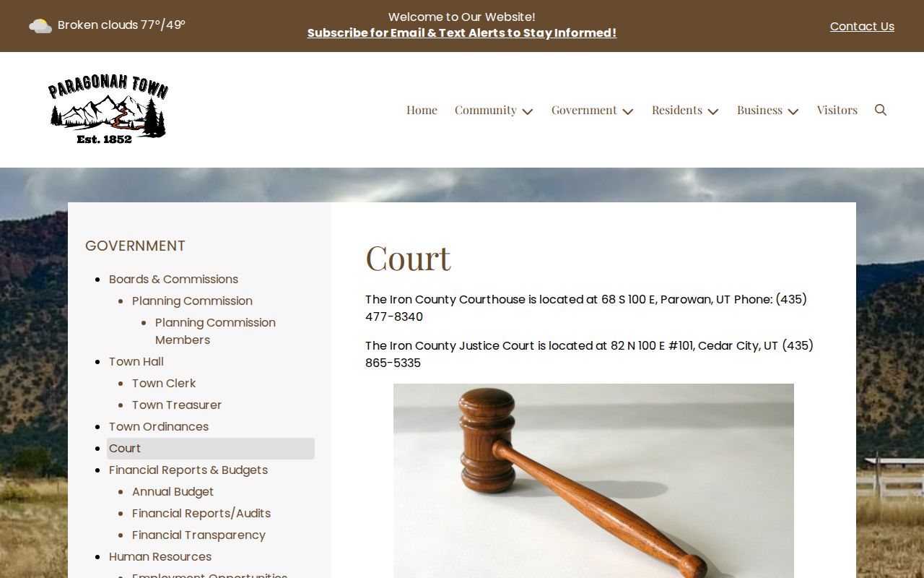Image resolution: width=924 pixels, height=578 pixels.
Task: Open the Community menu label
Action: coord(486,110)
